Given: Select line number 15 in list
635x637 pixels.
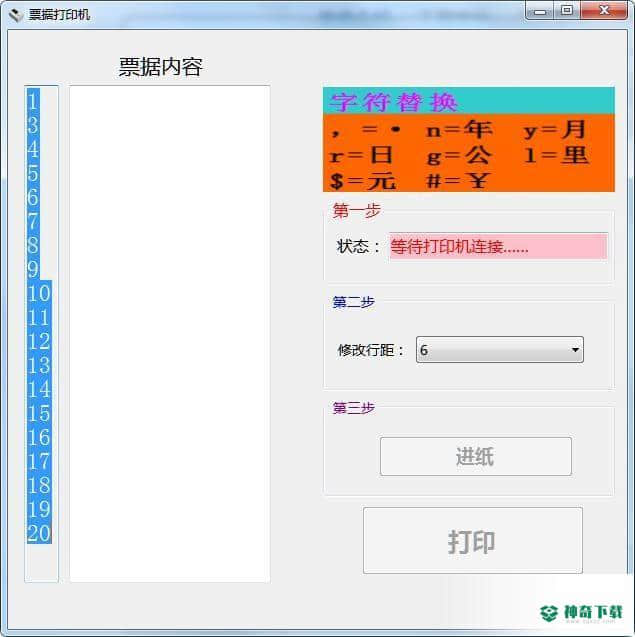Looking at the screenshot, I should [39, 412].
